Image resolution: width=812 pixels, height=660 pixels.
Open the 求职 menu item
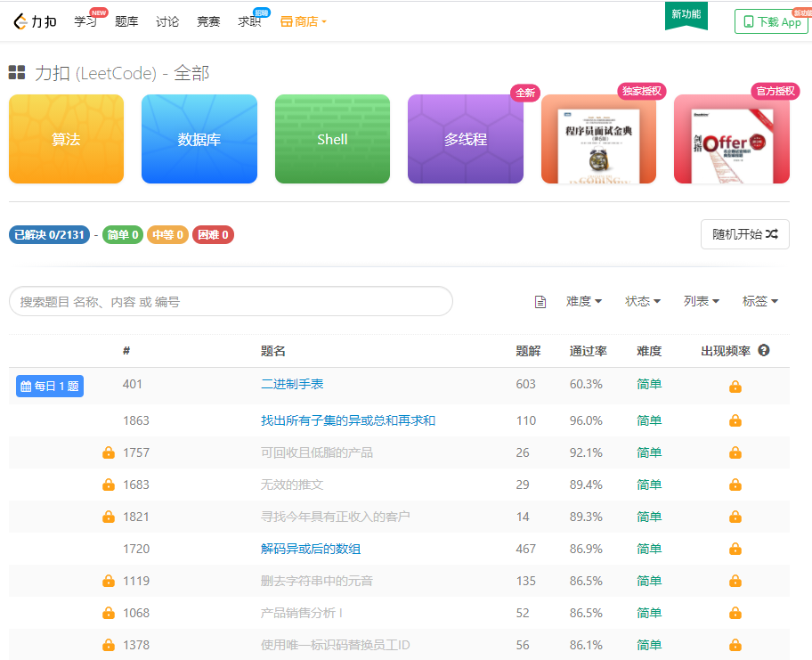(x=249, y=21)
